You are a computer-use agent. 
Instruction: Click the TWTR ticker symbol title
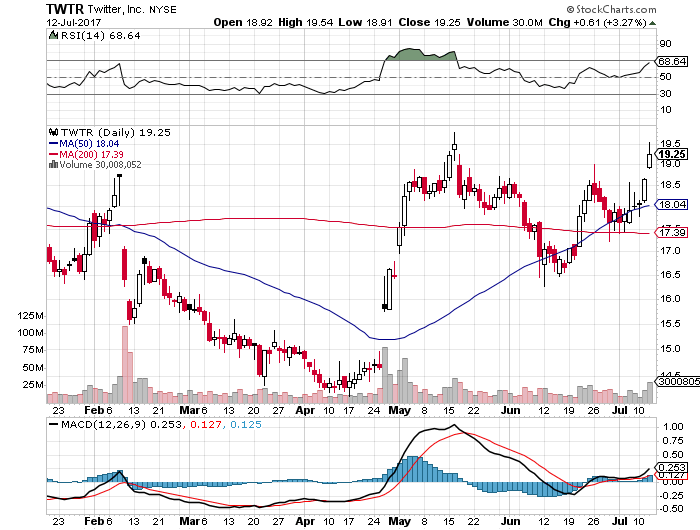pos(65,9)
